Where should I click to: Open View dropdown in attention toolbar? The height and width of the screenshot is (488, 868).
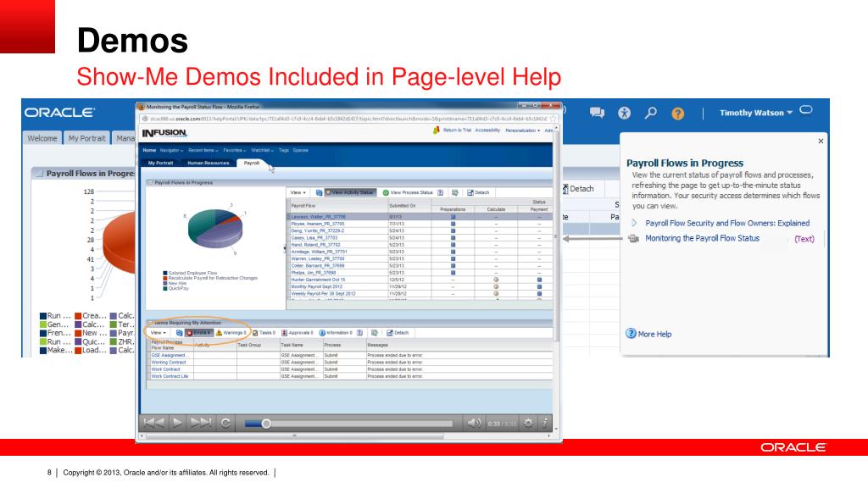pos(158,333)
